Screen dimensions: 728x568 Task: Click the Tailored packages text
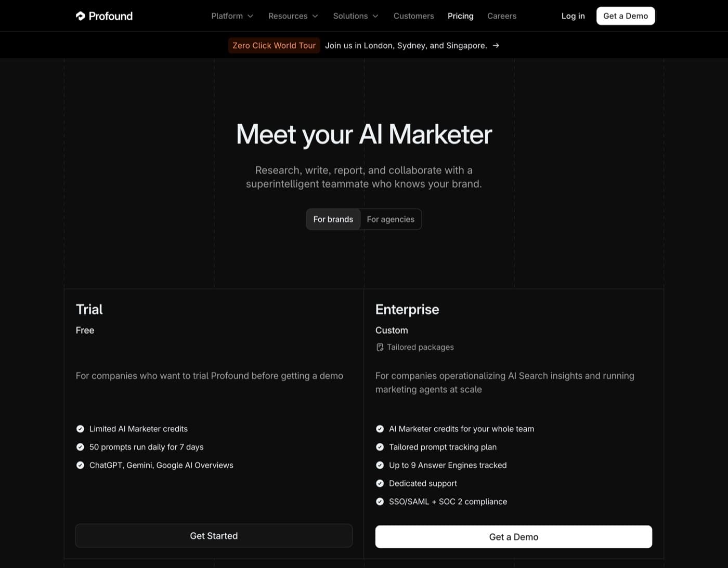(420, 347)
